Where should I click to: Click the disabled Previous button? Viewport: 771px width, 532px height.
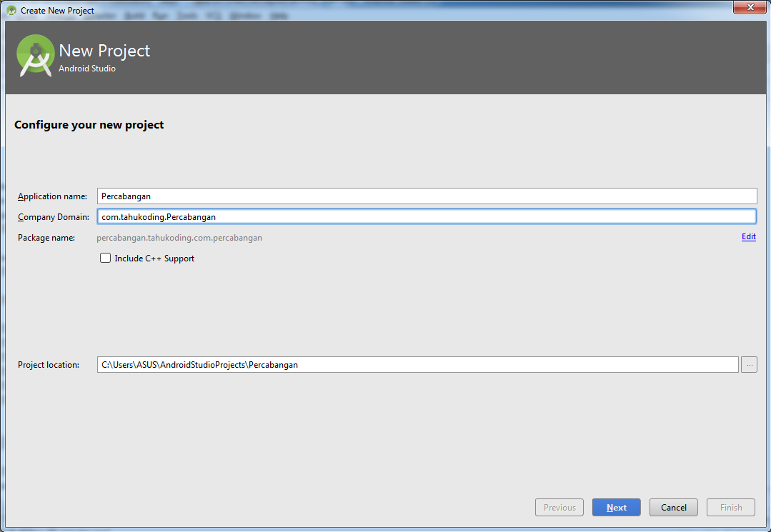tap(559, 508)
